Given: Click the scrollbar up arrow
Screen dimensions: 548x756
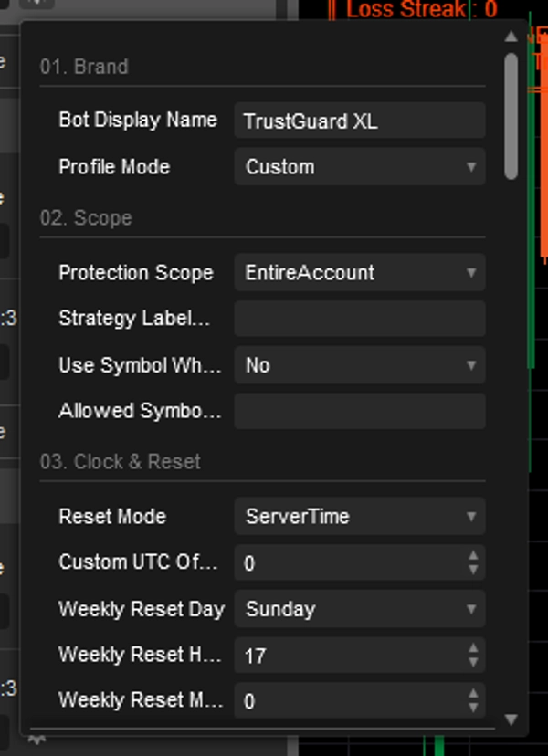Looking at the screenshot, I should pyautogui.click(x=511, y=37).
